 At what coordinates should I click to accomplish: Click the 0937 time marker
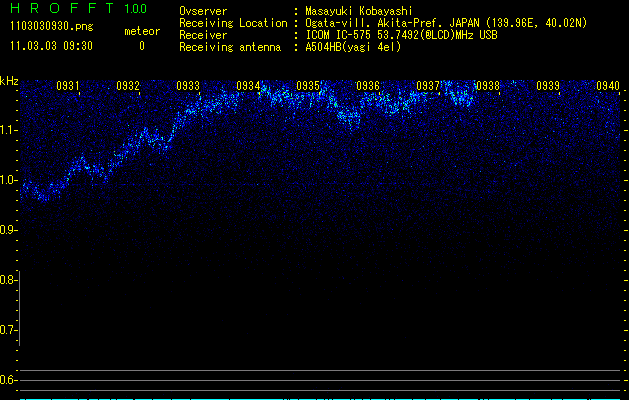428,85
